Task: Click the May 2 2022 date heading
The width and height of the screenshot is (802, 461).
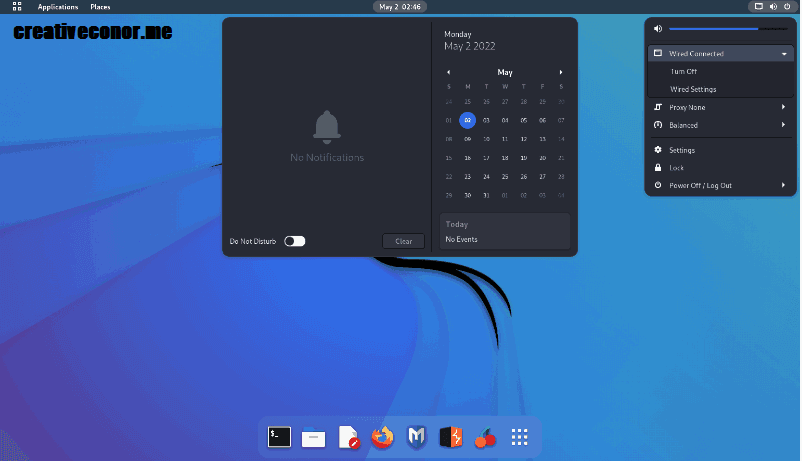Action: [470, 46]
